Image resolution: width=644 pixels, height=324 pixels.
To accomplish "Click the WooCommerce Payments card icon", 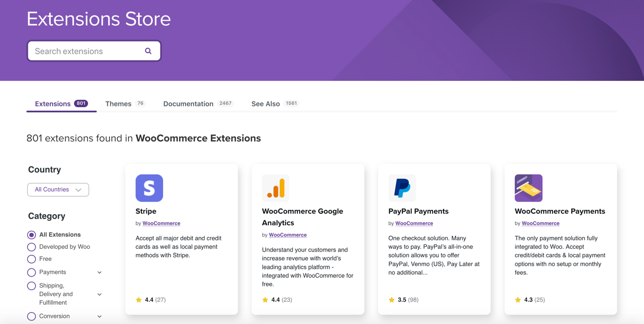I will 528,188.
